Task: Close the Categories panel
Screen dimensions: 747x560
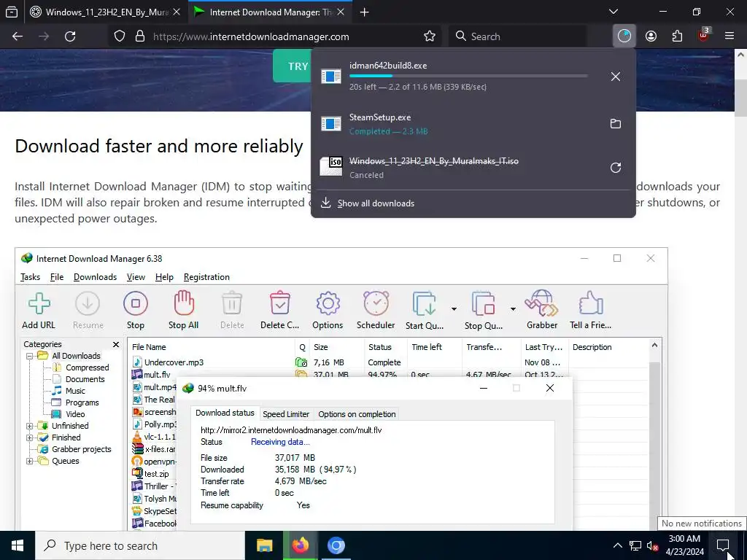Action: click(x=116, y=344)
